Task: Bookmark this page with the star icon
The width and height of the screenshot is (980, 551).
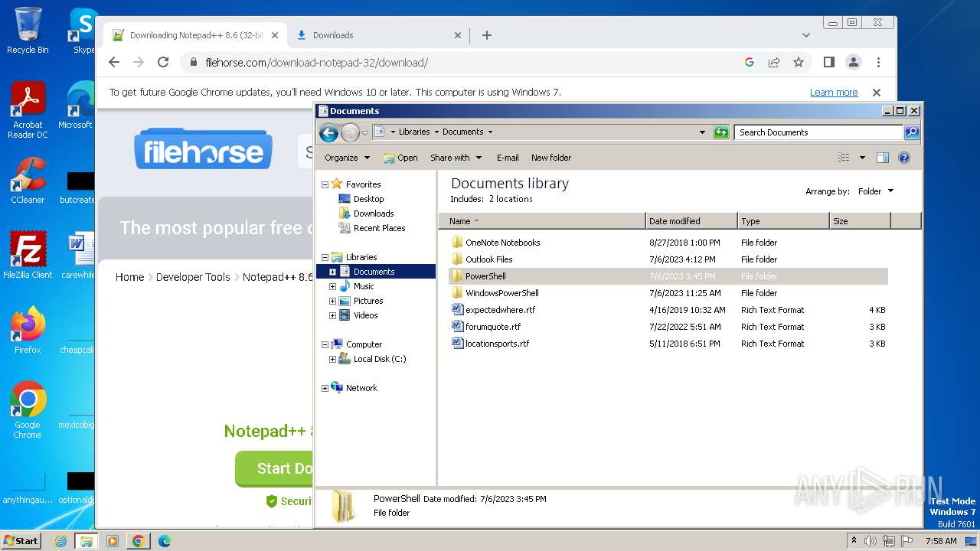Action: (x=799, y=63)
